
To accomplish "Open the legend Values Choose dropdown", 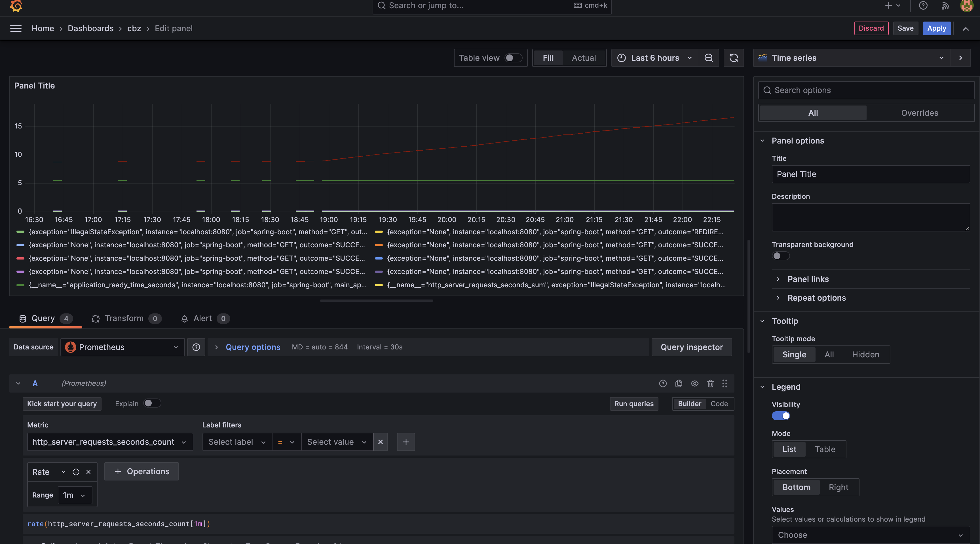I will (x=871, y=535).
